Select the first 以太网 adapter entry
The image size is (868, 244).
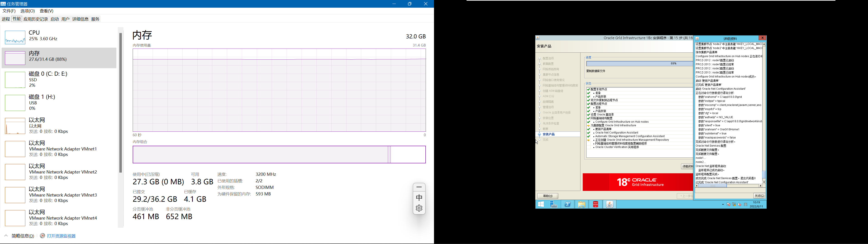pos(59,126)
